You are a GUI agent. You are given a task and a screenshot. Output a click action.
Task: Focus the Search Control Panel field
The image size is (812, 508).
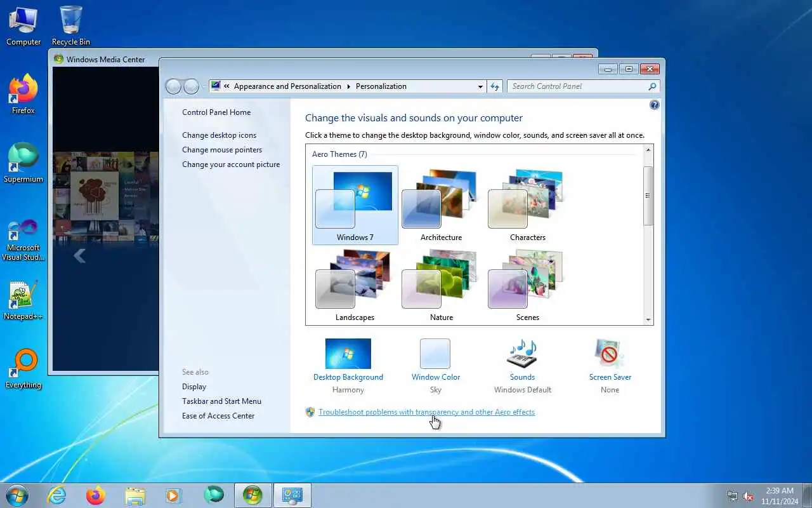tap(584, 86)
